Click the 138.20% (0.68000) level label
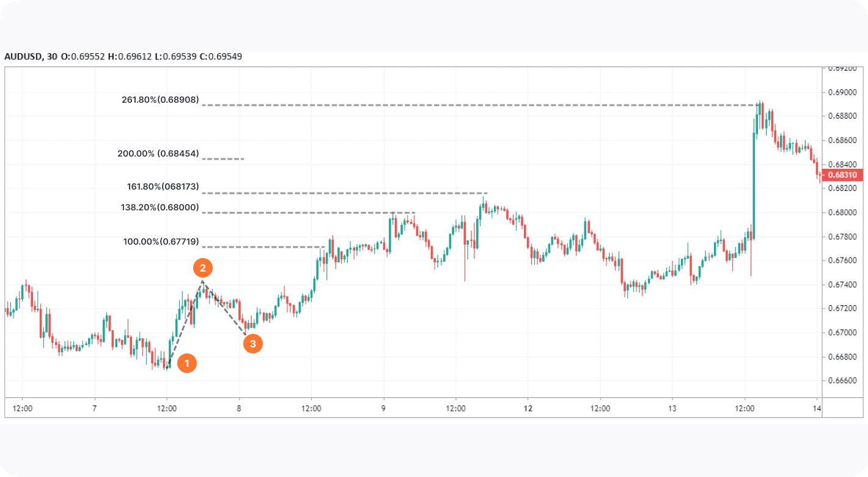Screen dimensions: 868x477 click(x=160, y=207)
